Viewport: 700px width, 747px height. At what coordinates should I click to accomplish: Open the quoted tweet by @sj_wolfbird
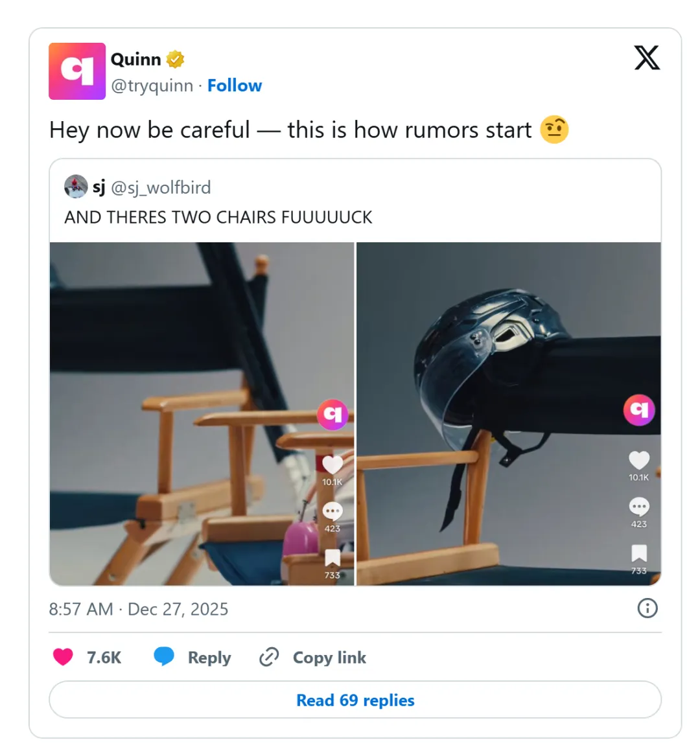(355, 201)
